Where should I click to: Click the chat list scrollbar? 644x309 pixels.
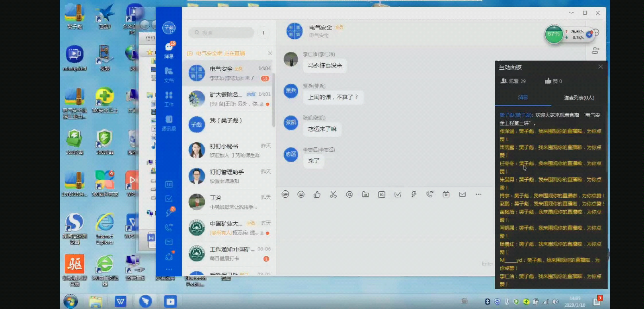(x=274, y=100)
